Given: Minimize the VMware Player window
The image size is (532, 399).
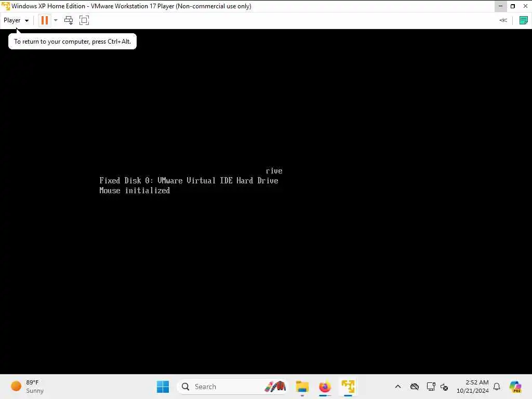Looking at the screenshot, I should 500,6.
